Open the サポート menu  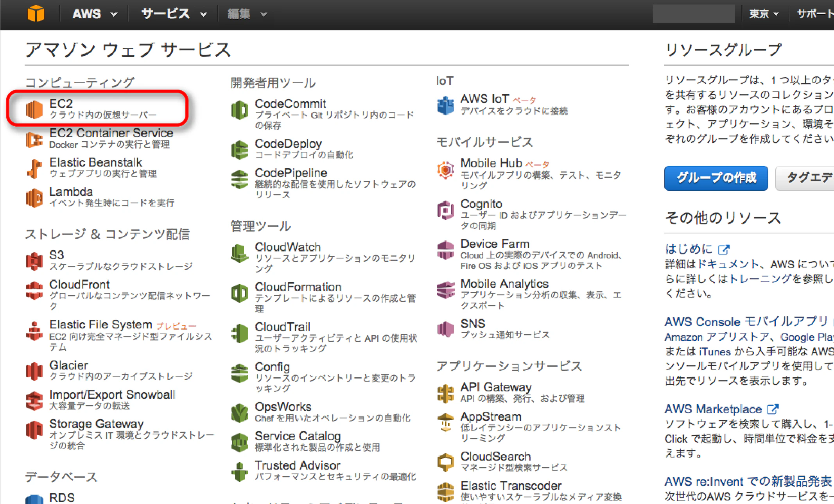coord(815,14)
